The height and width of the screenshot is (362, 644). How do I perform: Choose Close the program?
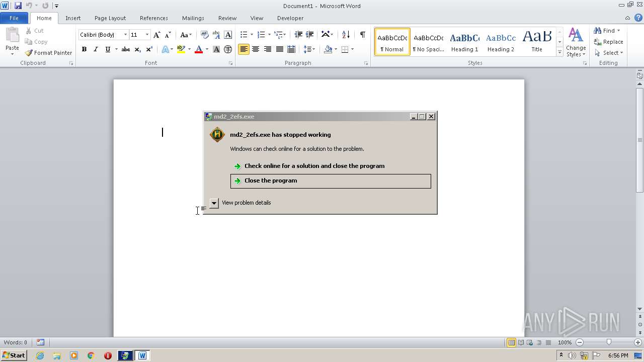tap(331, 181)
